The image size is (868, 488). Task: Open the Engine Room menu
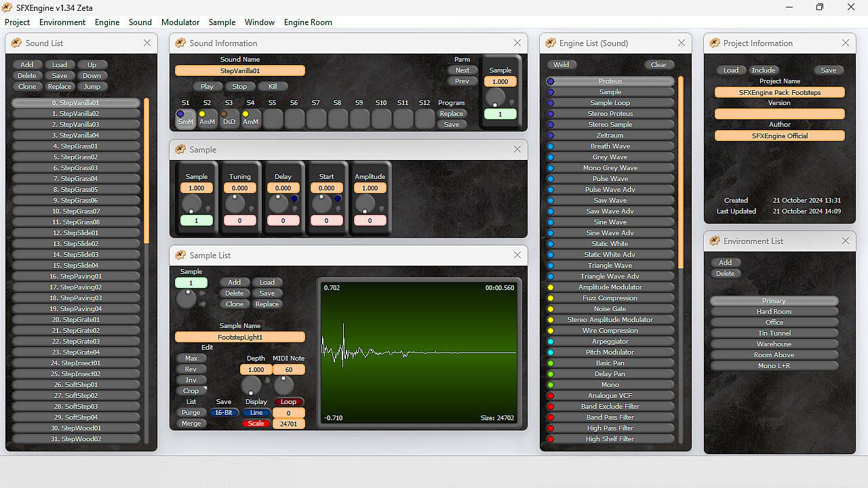click(308, 22)
